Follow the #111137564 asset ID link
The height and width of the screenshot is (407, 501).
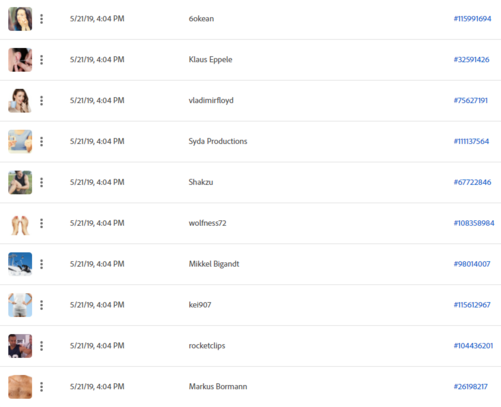coord(471,141)
